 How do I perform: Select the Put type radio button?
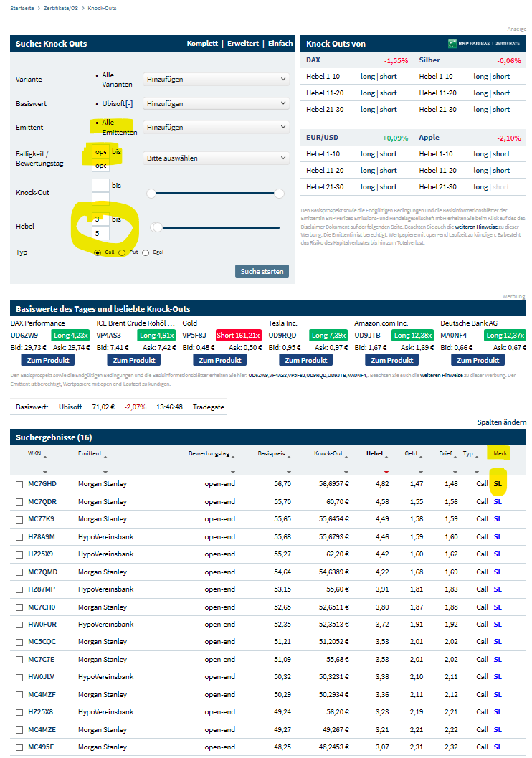[x=122, y=253]
